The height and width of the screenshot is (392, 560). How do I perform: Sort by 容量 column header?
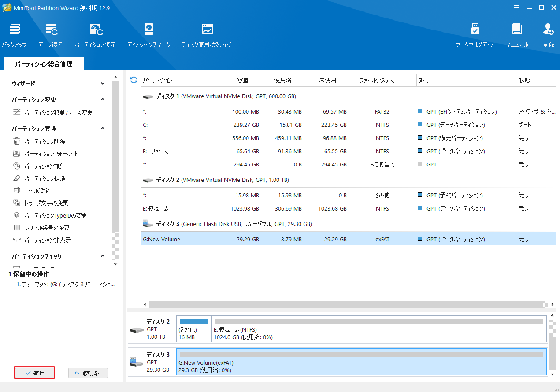pyautogui.click(x=243, y=80)
